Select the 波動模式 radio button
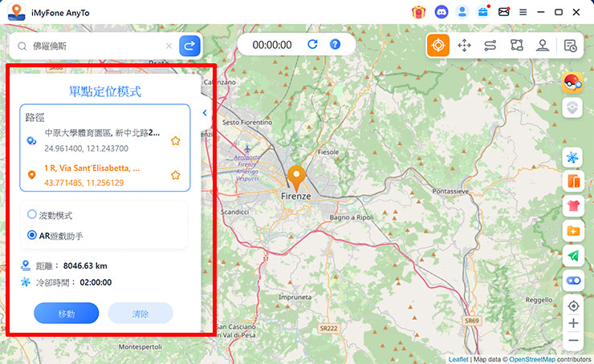594x364 pixels. point(32,214)
